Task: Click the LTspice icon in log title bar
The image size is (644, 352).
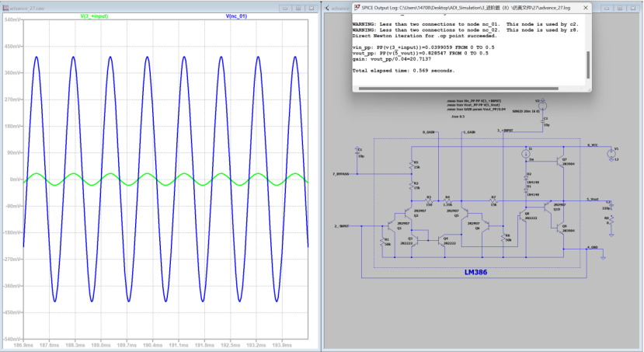Action: click(x=359, y=8)
